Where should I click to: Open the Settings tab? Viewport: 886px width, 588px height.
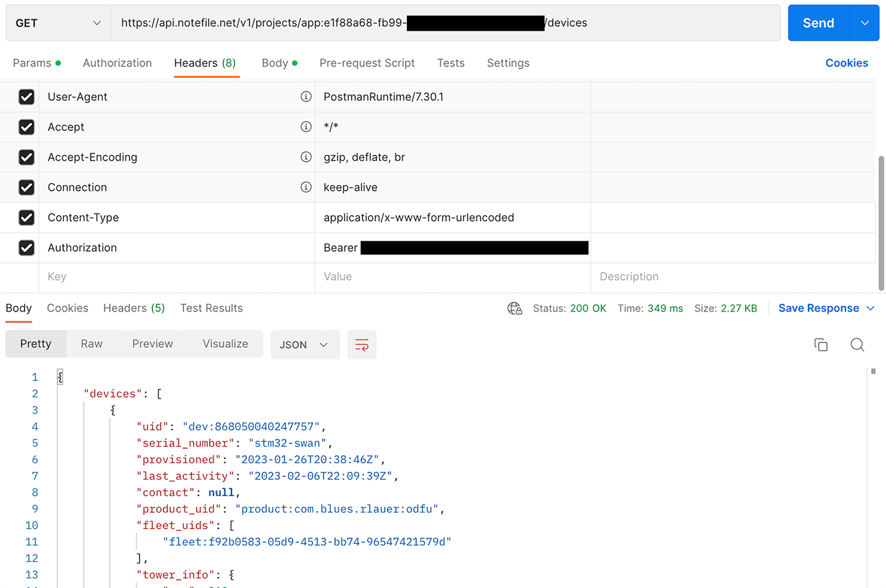coord(508,63)
